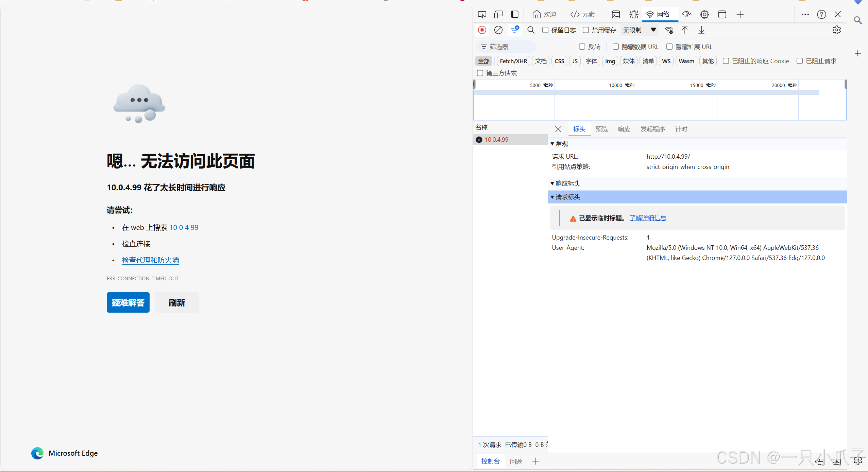Click the inspect element picker icon

tap(482, 14)
